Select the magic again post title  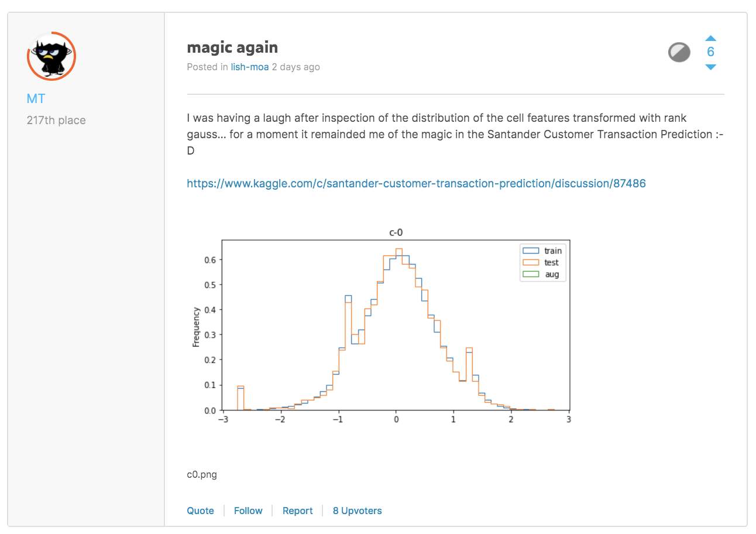coord(232,47)
